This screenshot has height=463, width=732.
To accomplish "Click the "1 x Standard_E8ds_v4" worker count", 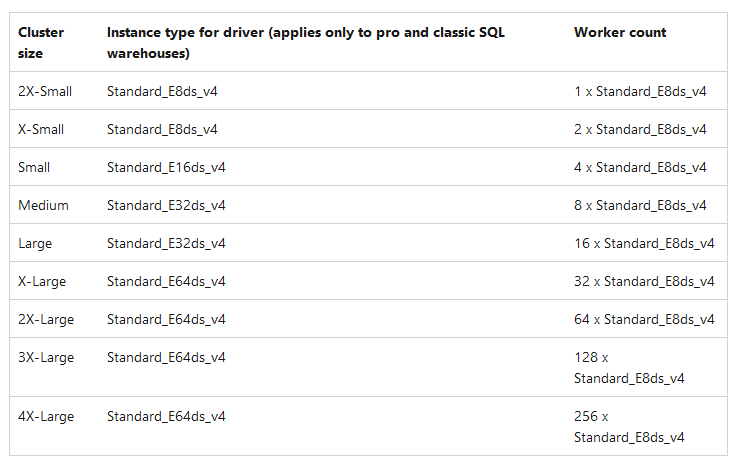I will [x=640, y=91].
